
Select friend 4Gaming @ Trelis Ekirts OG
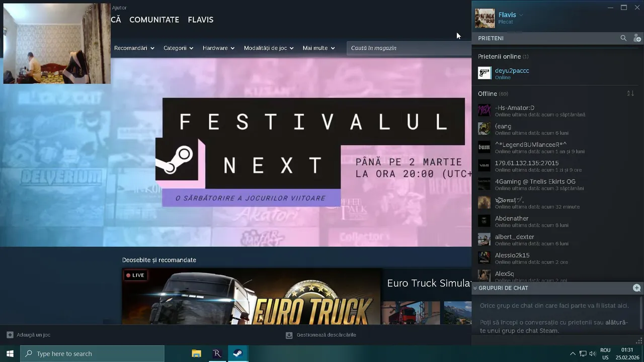tap(535, 182)
